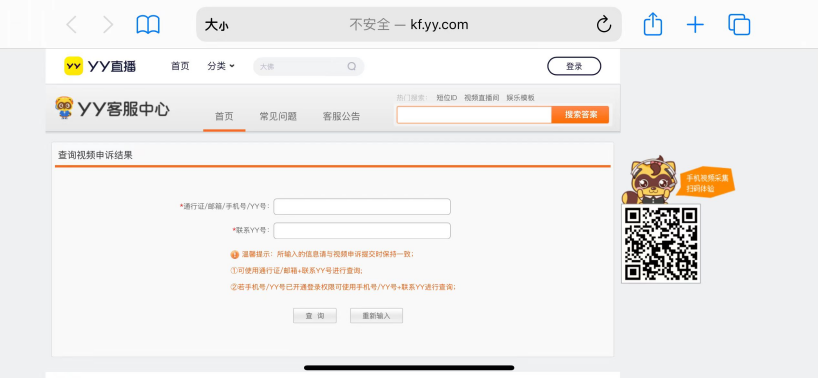Open the 大小 page size menu
The image size is (818, 378).
216,25
